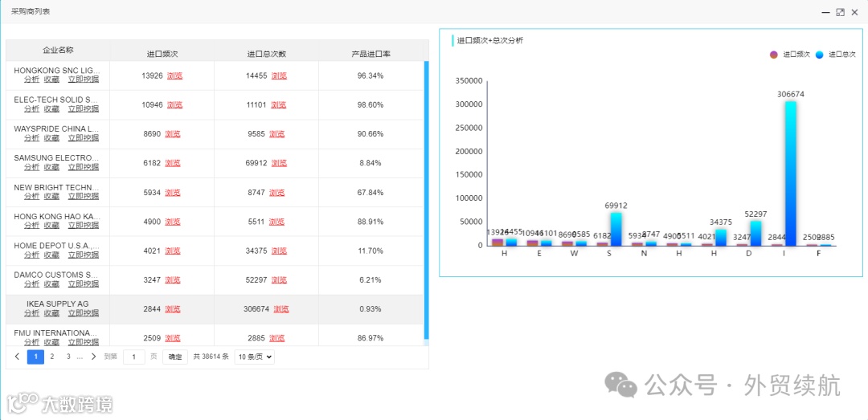
Task: Select the SAMSUNG ELECTRO... company name
Action: (x=57, y=157)
